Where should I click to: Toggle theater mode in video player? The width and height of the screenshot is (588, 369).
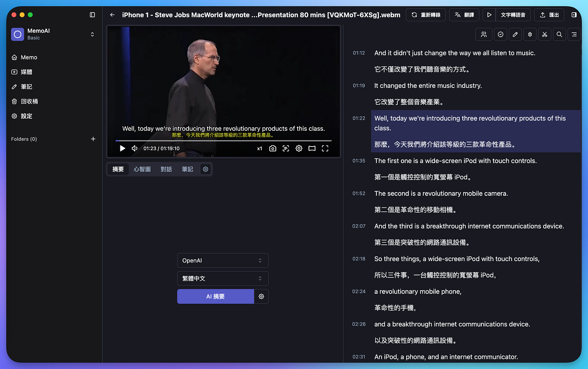coord(312,149)
